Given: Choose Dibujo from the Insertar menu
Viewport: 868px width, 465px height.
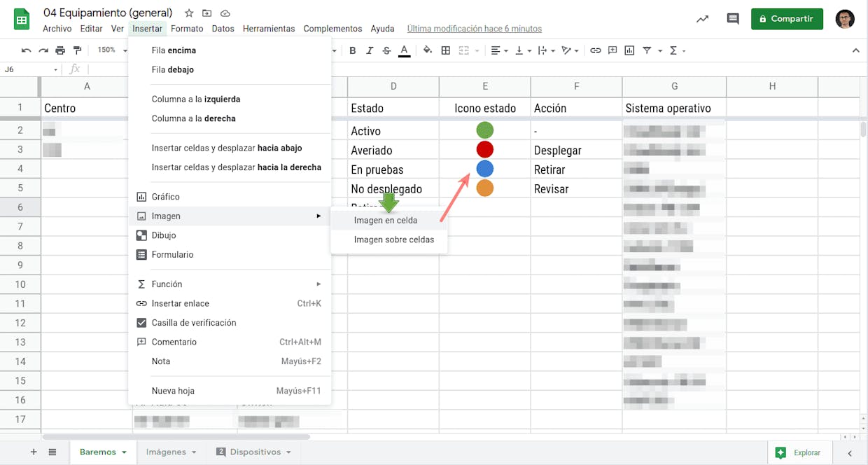Looking at the screenshot, I should coord(230,235).
